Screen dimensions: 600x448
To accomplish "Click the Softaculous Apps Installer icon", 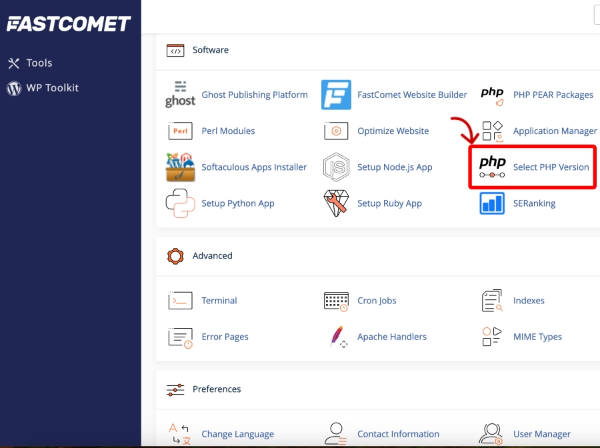I will (x=180, y=167).
